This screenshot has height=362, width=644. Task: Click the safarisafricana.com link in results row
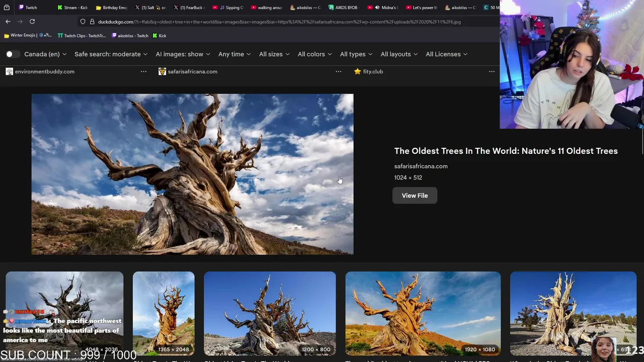(x=192, y=71)
